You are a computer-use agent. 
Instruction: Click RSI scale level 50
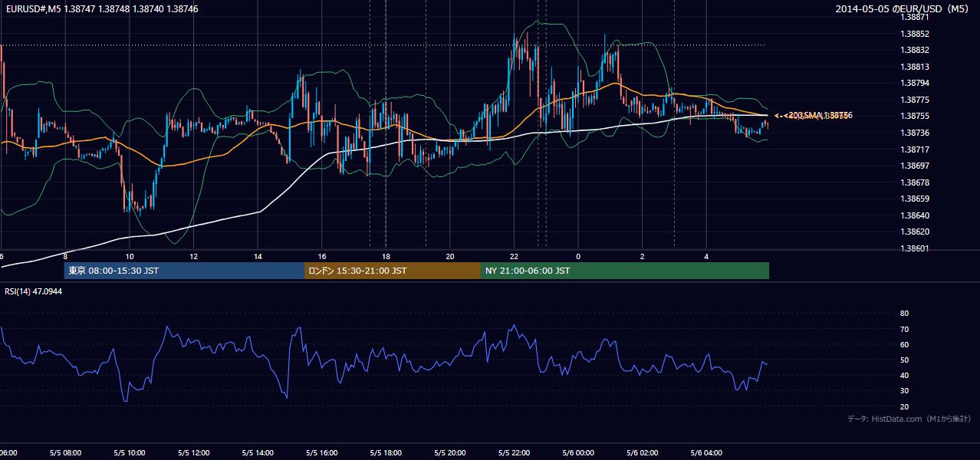[x=904, y=360]
